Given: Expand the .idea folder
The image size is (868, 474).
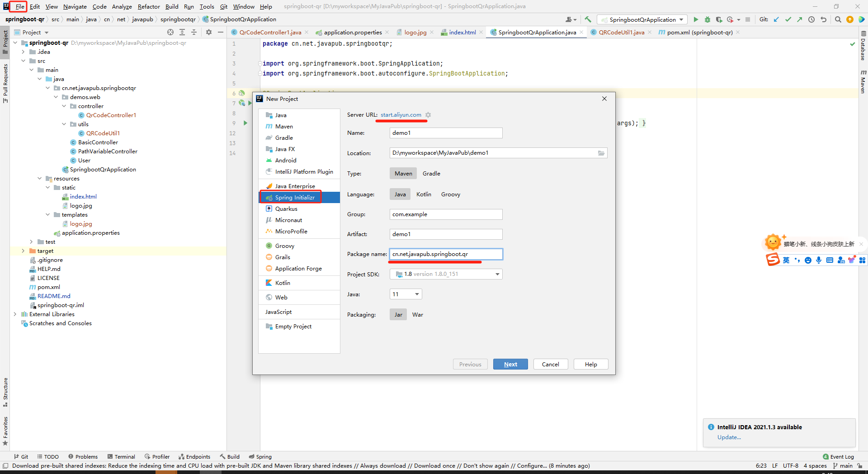Looking at the screenshot, I should (23, 52).
